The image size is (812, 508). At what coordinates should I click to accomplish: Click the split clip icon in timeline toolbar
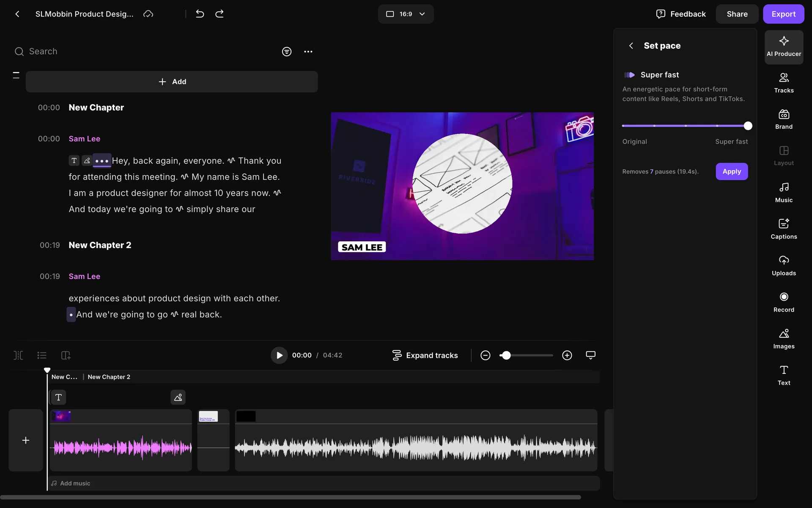pos(18,355)
